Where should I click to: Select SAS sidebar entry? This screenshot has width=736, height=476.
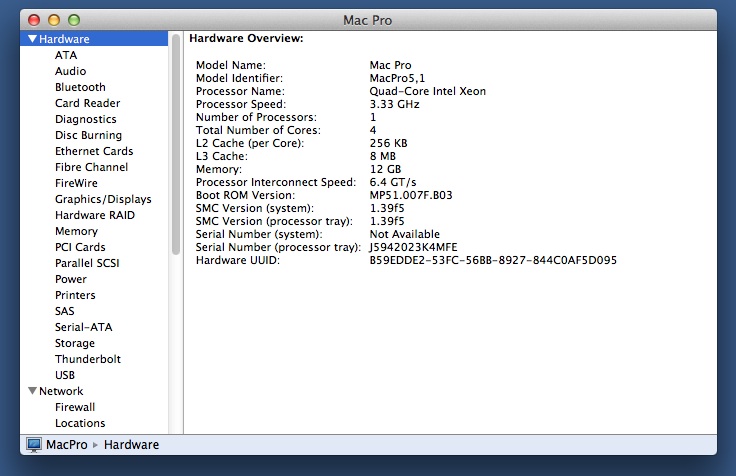(65, 311)
